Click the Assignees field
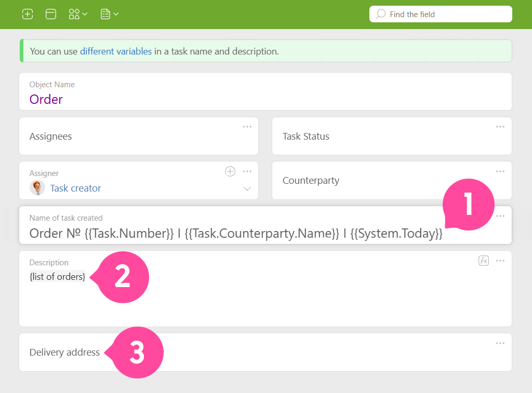 tap(139, 136)
